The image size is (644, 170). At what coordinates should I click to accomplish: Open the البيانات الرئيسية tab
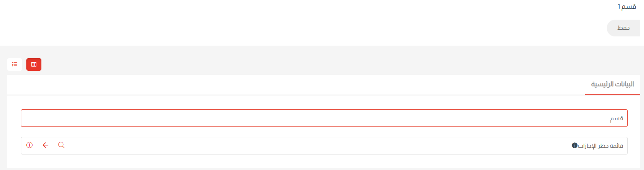(x=612, y=84)
